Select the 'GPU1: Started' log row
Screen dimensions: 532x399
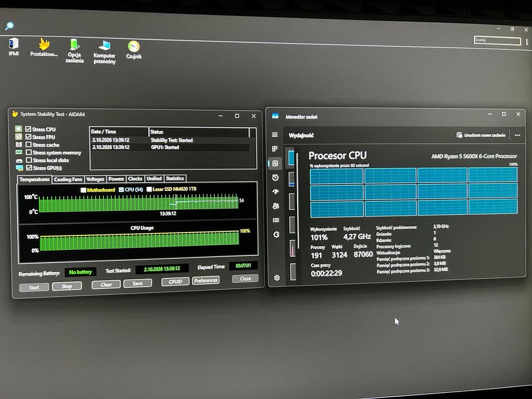point(170,147)
